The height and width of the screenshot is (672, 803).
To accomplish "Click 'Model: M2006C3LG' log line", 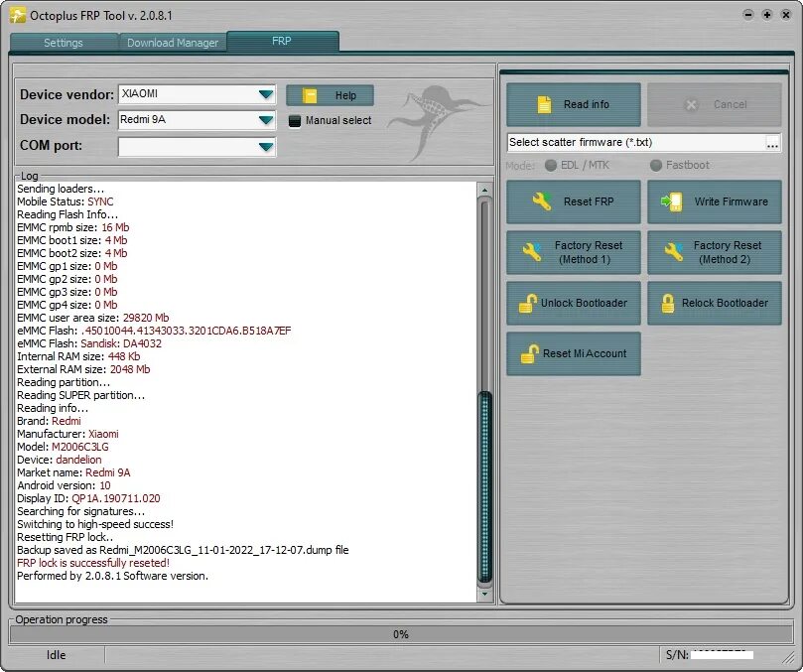I will pos(63,447).
